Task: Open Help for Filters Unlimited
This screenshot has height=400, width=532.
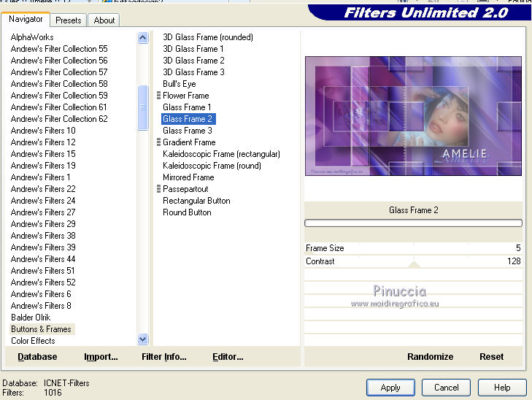Action: point(502,388)
